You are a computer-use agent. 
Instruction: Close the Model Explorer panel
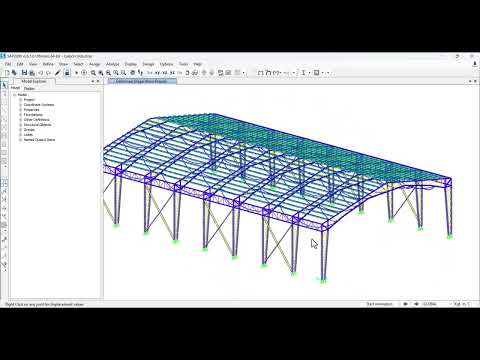pos(98,81)
